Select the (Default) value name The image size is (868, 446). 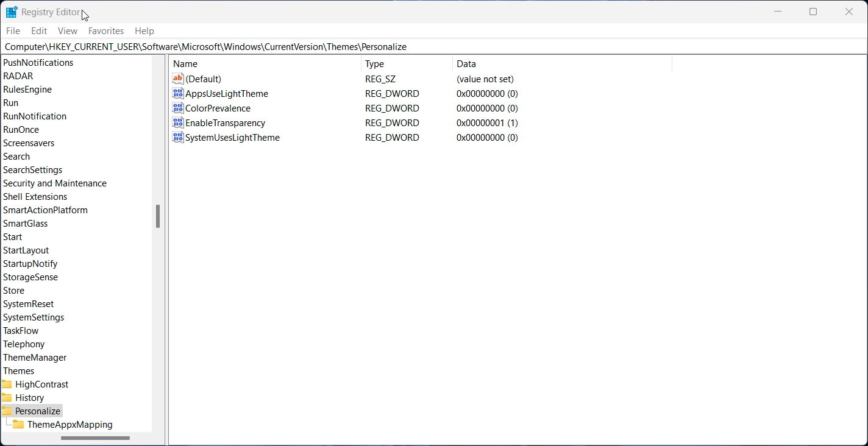pos(204,79)
